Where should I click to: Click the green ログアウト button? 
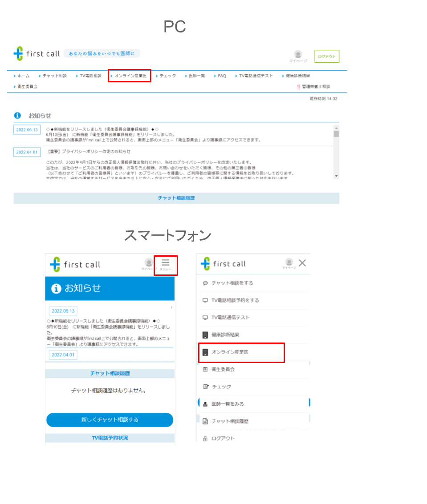tap(327, 56)
